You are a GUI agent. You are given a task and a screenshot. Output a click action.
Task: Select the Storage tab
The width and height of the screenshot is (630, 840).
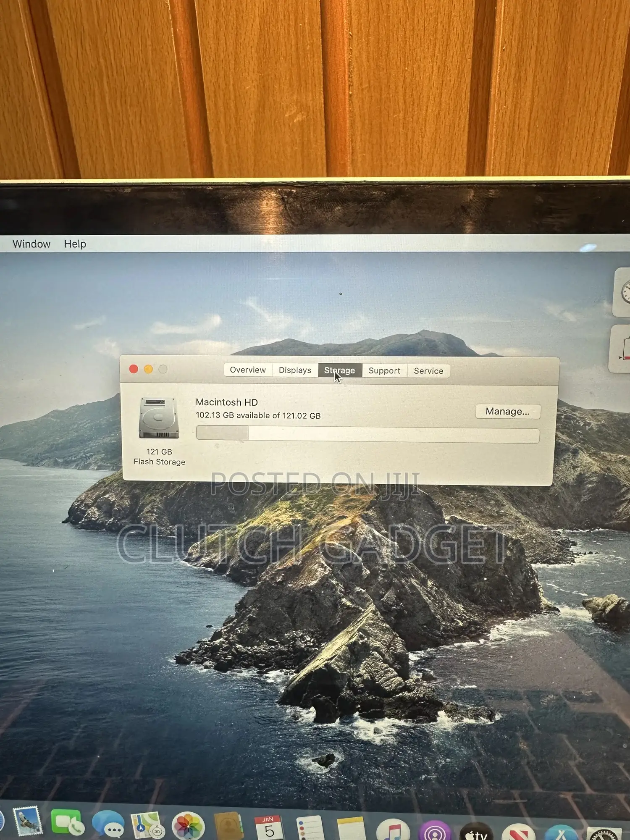340,370
